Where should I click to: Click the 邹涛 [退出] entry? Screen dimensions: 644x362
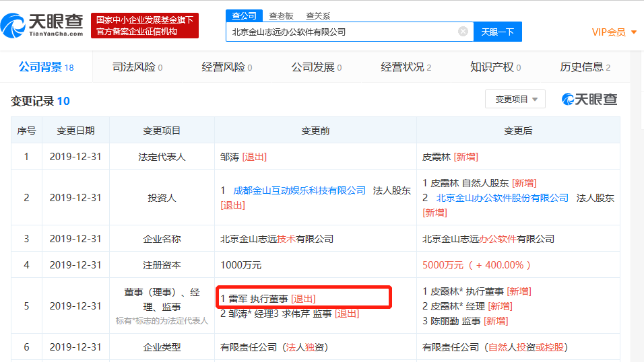244,157
